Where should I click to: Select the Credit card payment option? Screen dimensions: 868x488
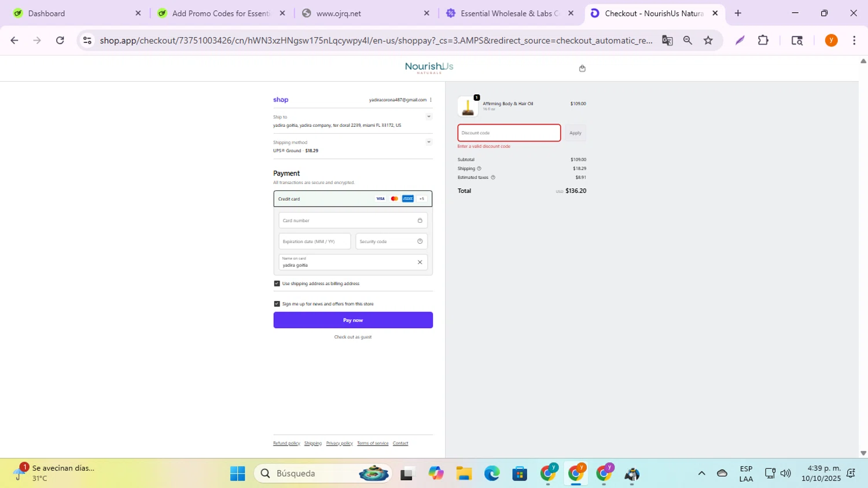[353, 199]
